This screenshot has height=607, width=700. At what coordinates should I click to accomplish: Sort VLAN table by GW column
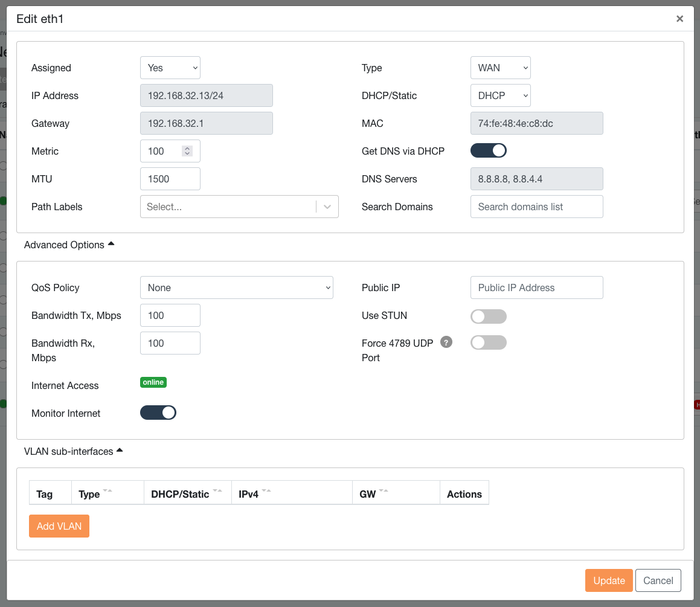(x=384, y=493)
